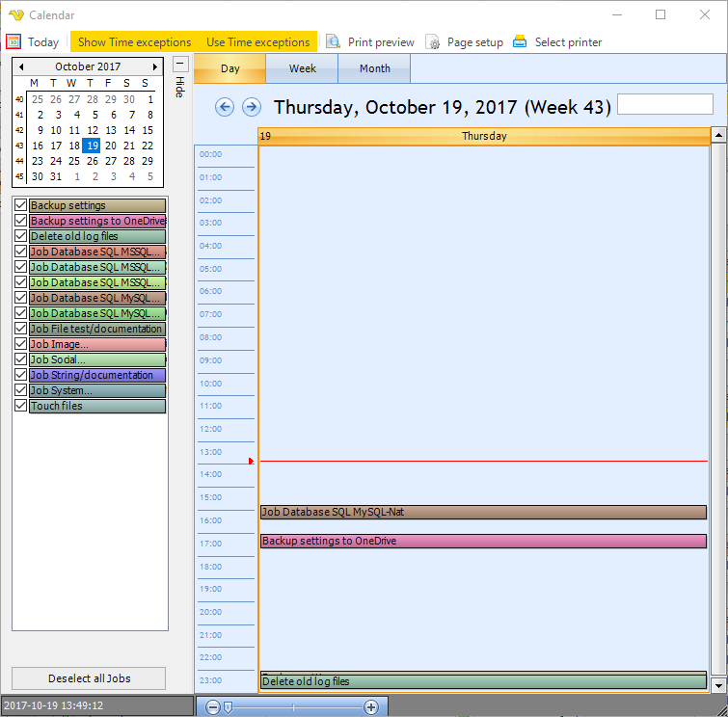Move the zoom slider thumb
728x717 pixels.
228,707
